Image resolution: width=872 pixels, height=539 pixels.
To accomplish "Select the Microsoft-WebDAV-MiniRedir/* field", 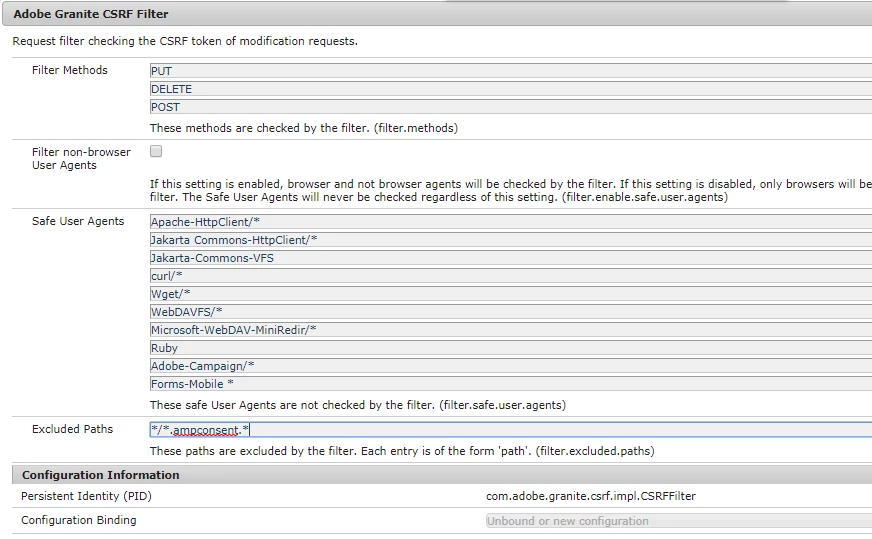I will 511,330.
